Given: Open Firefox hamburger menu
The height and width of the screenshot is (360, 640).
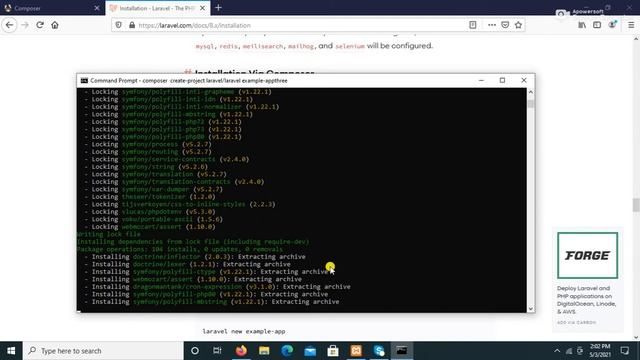Looking at the screenshot, I should (631, 25).
